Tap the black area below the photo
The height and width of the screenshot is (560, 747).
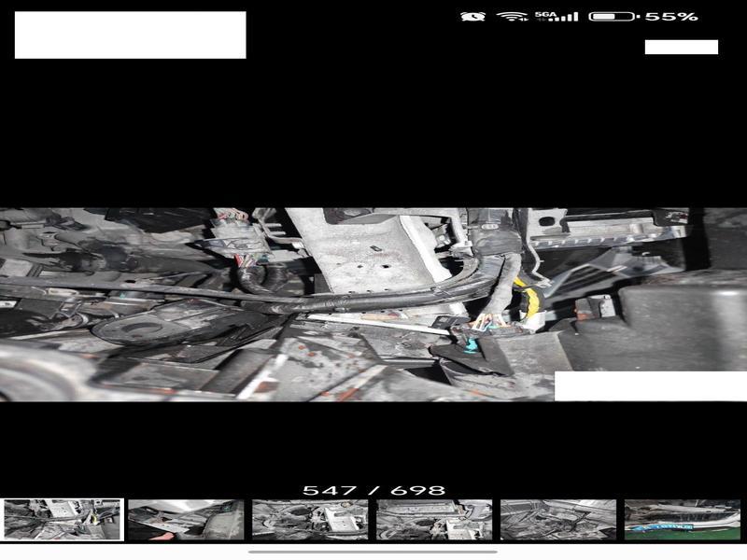pyautogui.click(x=373, y=443)
